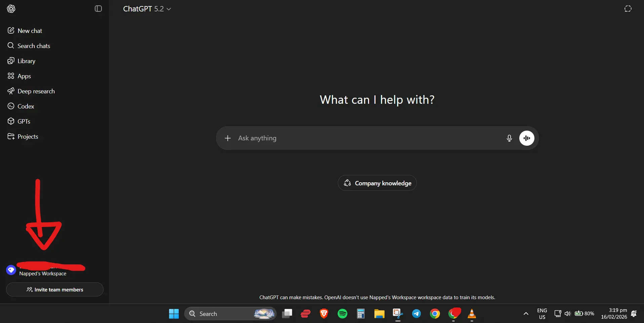Click the plus attach icon in prompt box
The image size is (644, 323).
[x=228, y=138]
